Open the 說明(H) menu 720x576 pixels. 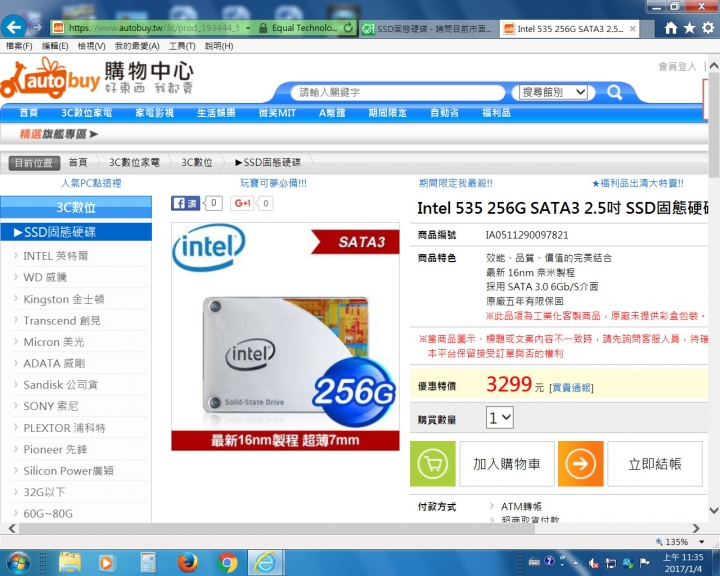(x=219, y=46)
